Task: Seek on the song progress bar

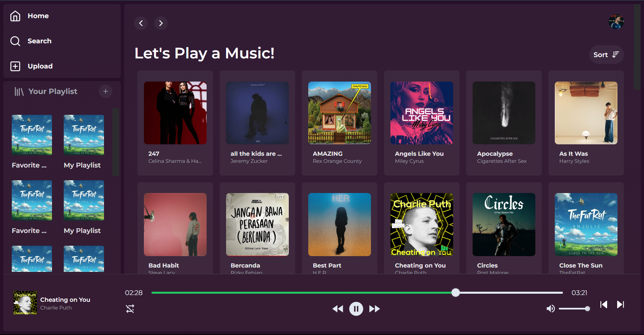Action: tap(357, 293)
